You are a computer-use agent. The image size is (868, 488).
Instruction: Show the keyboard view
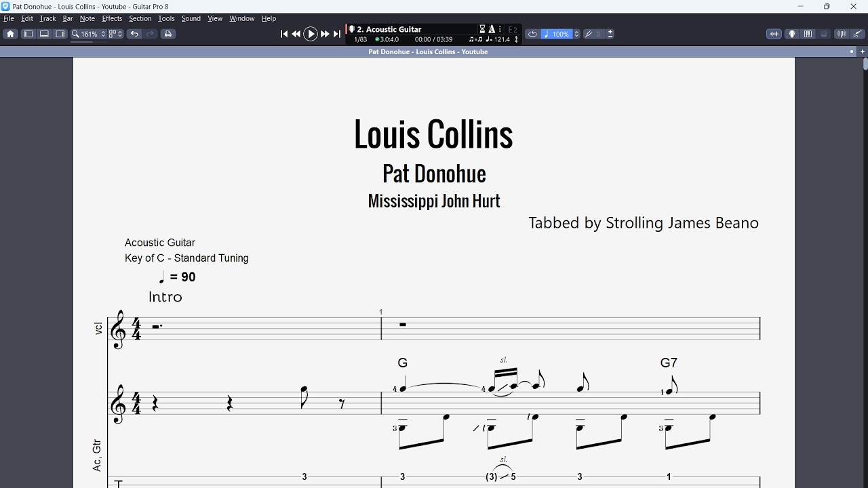click(808, 34)
